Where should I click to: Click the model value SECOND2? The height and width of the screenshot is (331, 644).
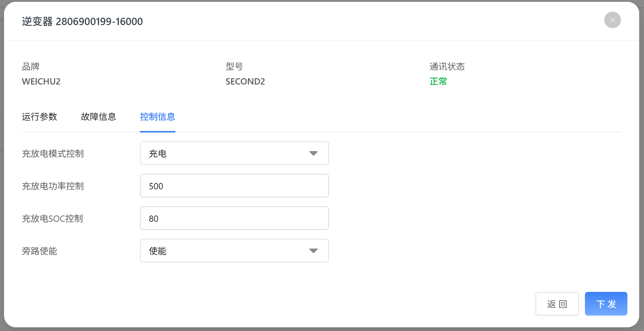point(245,82)
